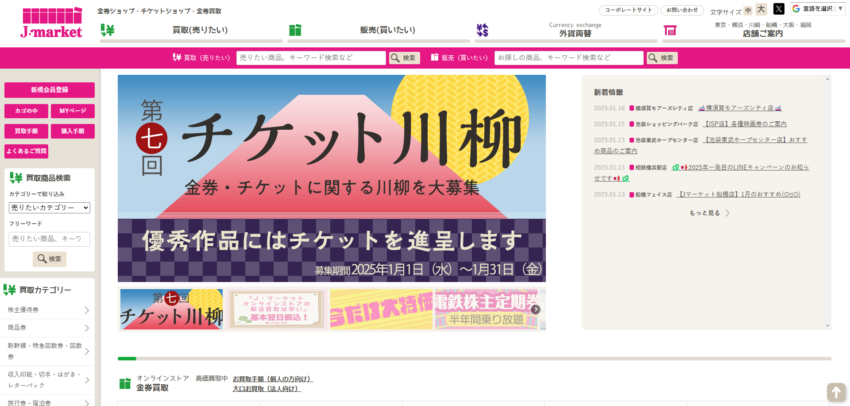Image resolution: width=850 pixels, height=406 pixels.
Task: Click the yen icon beside 買取商品検索
Action: coord(16,178)
